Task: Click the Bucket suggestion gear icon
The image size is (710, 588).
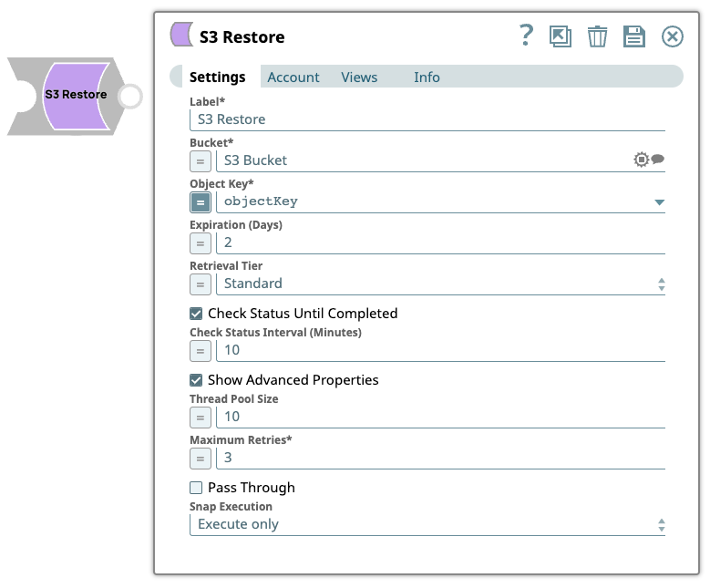Action: 642,160
